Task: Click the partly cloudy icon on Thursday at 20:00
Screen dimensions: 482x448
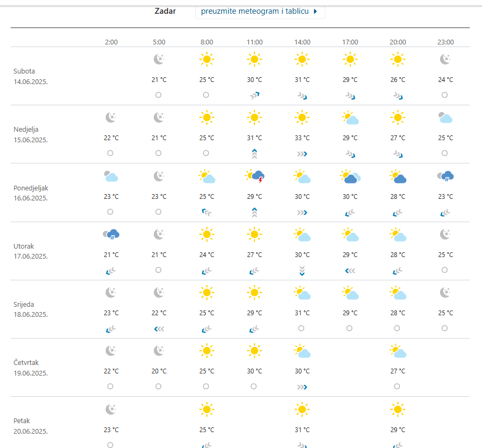Action: coord(398,351)
